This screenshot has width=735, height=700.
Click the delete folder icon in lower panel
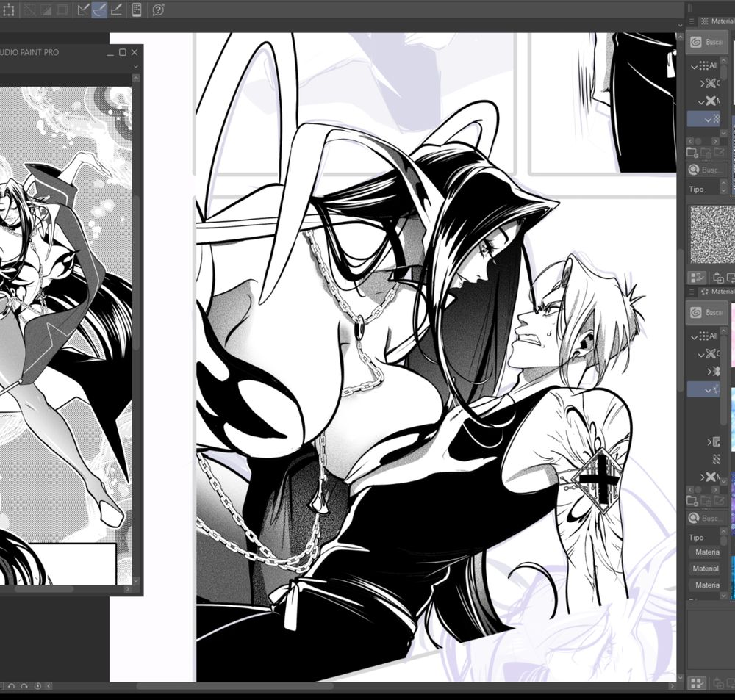point(706,500)
